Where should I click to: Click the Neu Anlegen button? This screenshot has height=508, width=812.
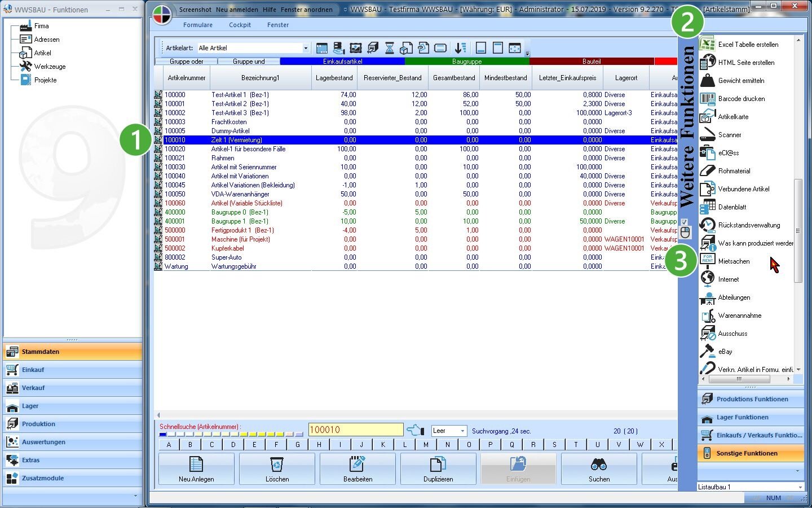point(196,468)
